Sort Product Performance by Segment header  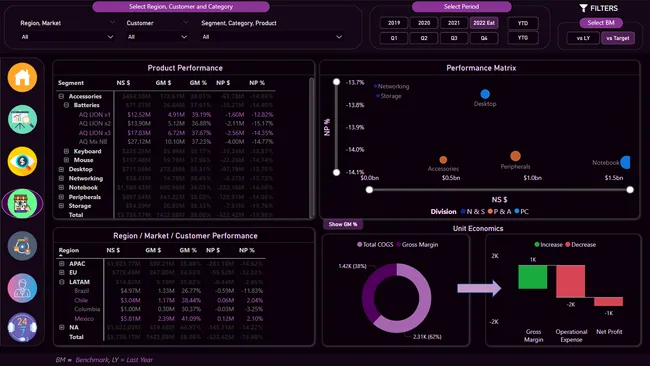coord(71,83)
